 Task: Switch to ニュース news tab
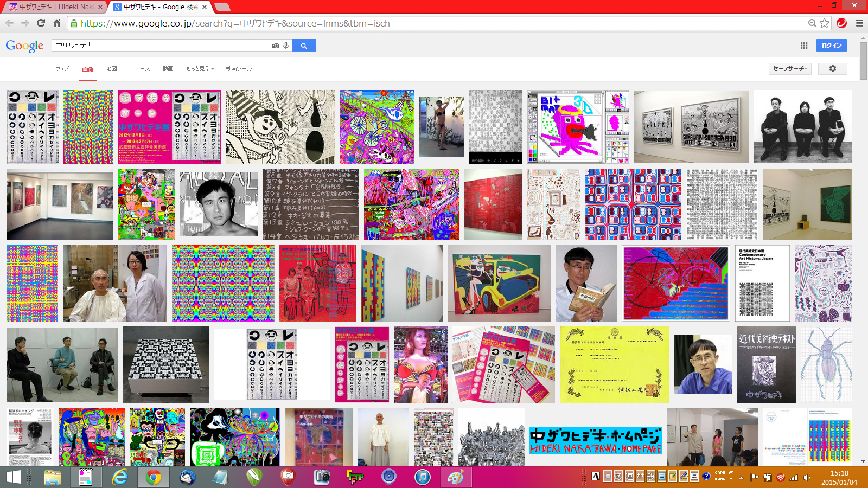pos(140,69)
